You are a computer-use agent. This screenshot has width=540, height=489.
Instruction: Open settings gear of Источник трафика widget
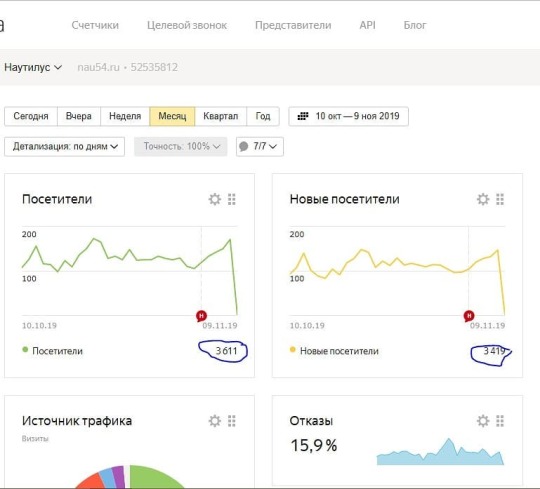[215, 421]
